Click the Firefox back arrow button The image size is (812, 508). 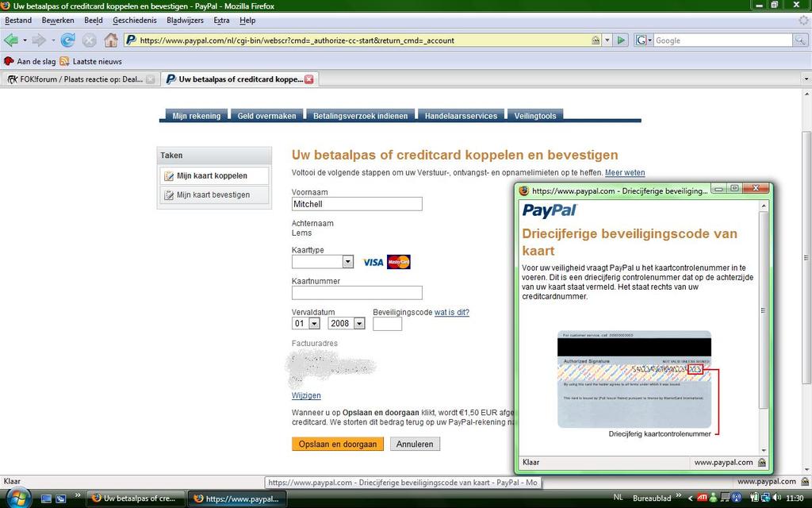pyautogui.click(x=11, y=40)
